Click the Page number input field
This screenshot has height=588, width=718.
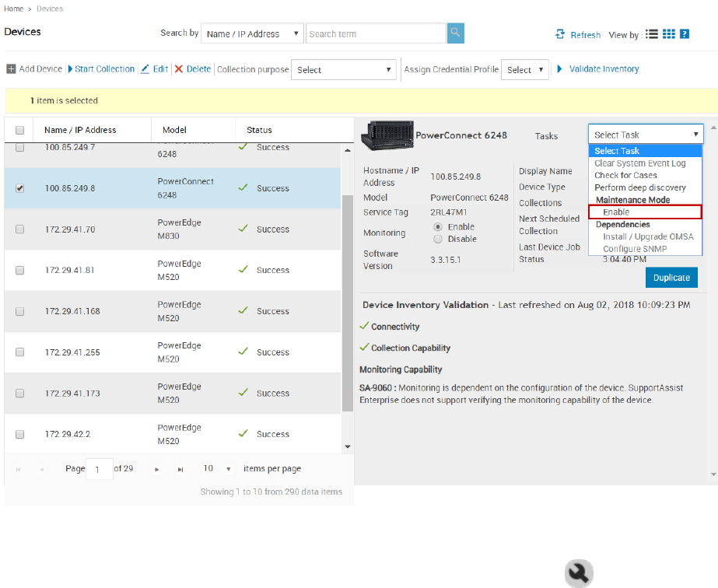pyautogui.click(x=100, y=469)
